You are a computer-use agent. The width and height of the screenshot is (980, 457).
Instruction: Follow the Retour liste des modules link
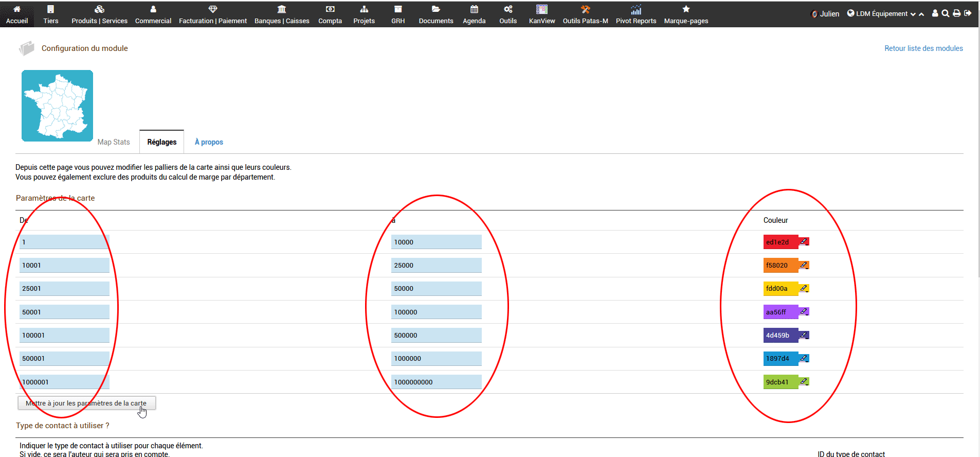(923, 48)
